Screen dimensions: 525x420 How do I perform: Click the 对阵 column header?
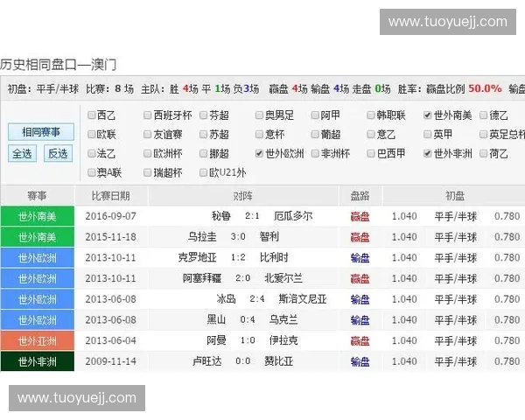point(243,196)
